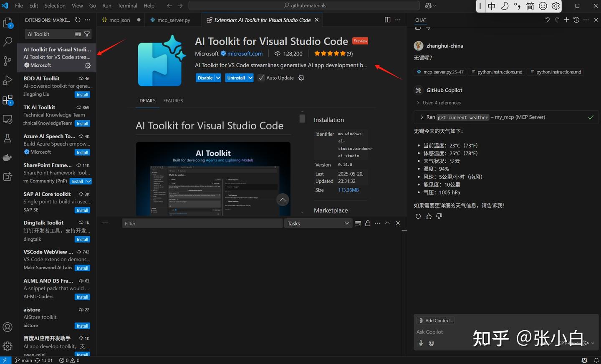
Task: Expand the Used 4 references section
Action: [441, 103]
